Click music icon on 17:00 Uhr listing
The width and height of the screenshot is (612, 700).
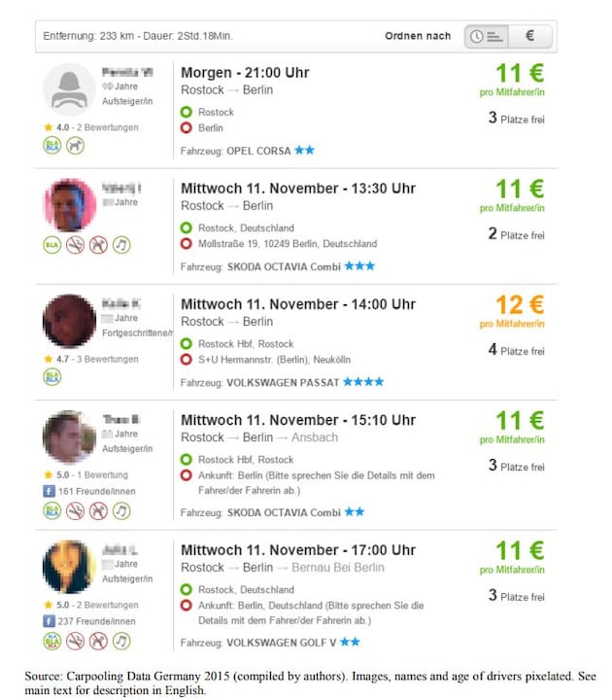click(x=121, y=641)
